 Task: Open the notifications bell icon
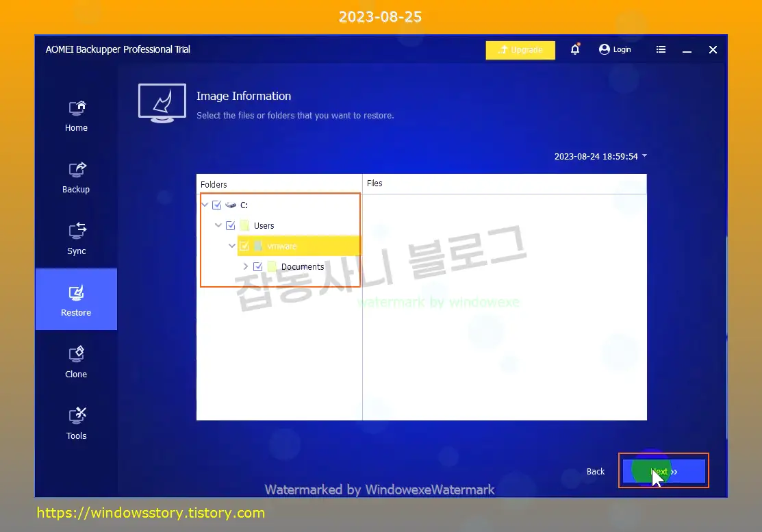(x=575, y=49)
